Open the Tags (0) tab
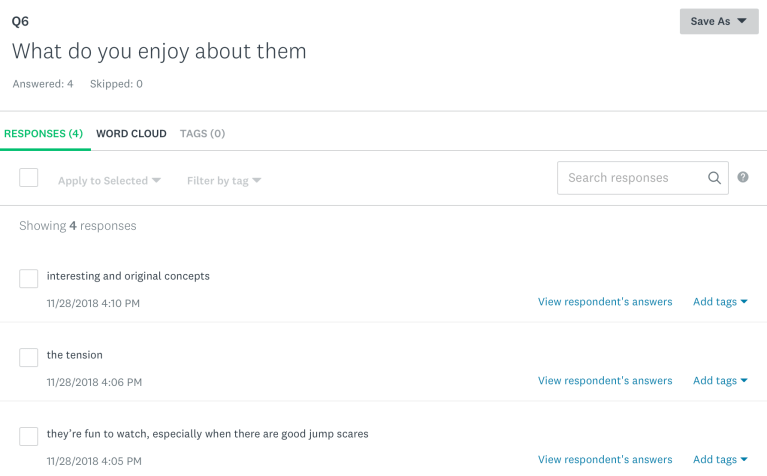 [202, 133]
